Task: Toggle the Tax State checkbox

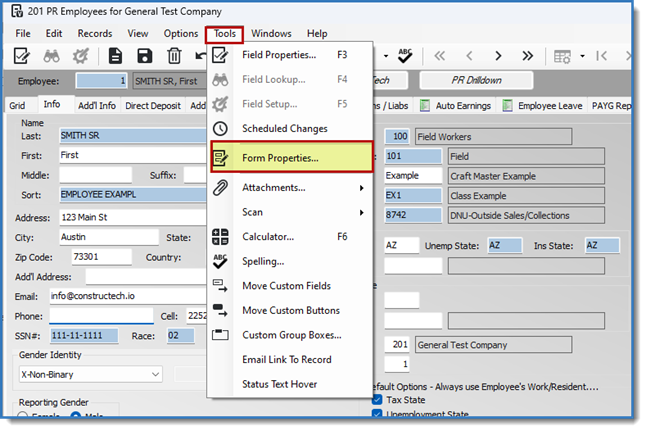Action: pos(377,400)
